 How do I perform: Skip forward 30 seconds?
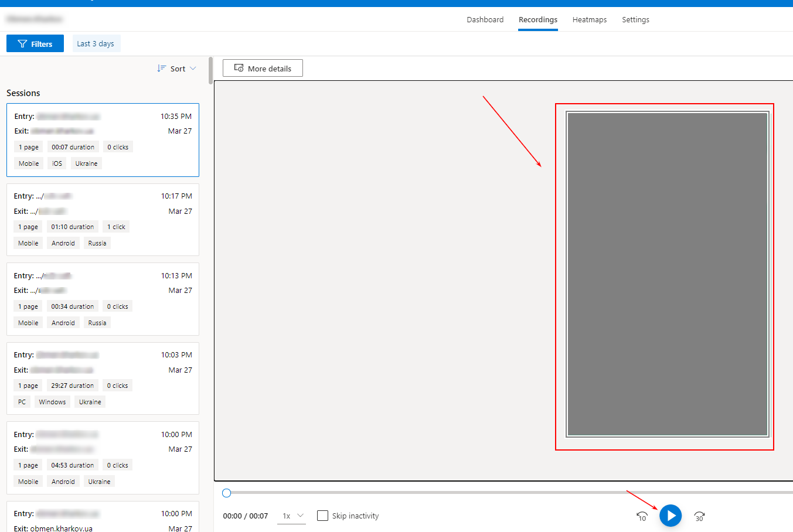pos(699,516)
